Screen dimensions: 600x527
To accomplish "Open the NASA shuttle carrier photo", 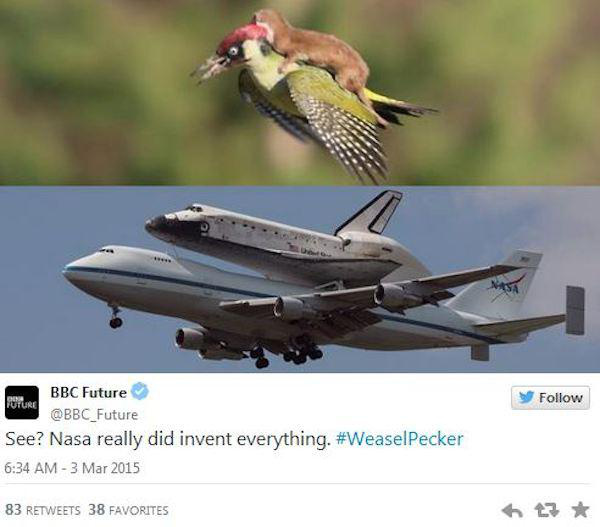I will pyautogui.click(x=300, y=279).
